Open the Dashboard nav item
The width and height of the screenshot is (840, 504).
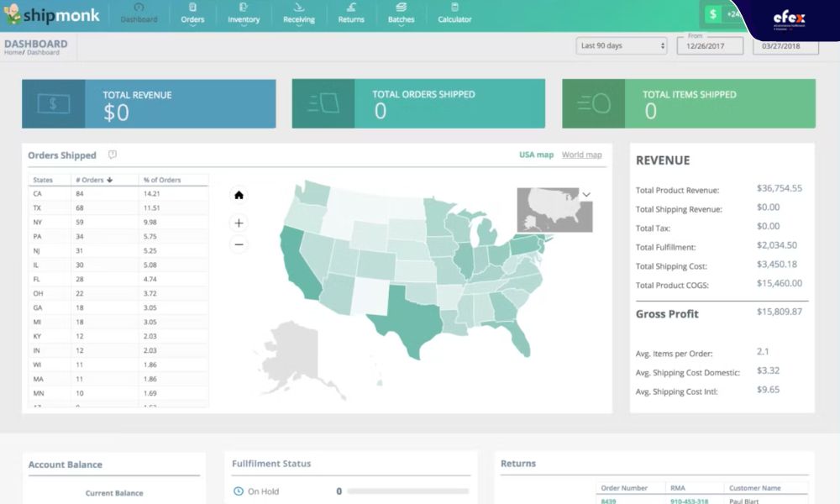coord(139,14)
